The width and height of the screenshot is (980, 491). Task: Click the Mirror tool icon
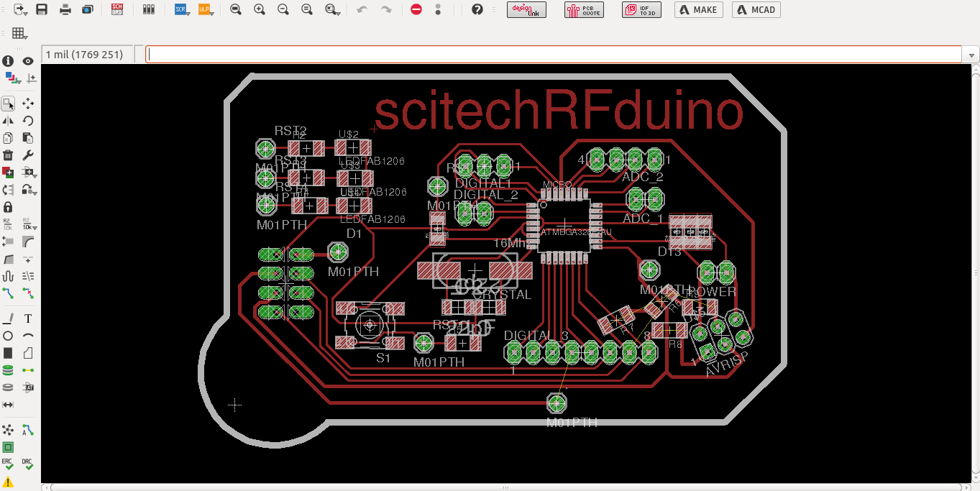coord(8,121)
